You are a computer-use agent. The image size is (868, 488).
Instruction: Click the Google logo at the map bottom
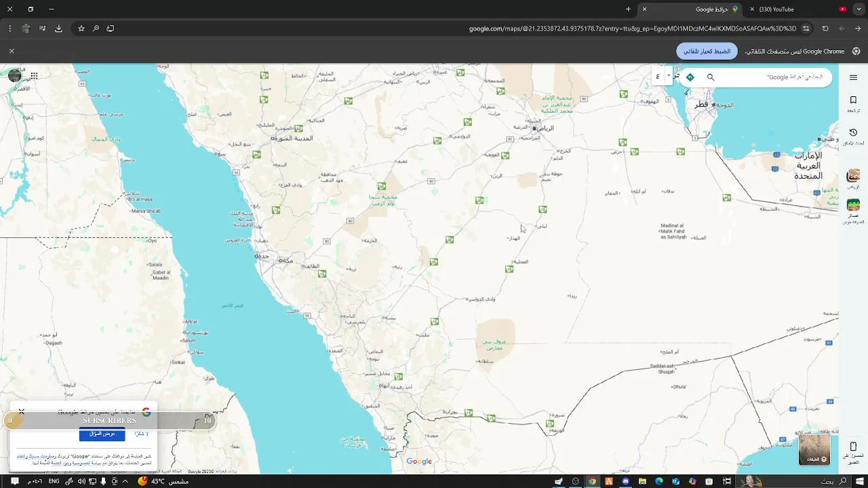point(419,462)
